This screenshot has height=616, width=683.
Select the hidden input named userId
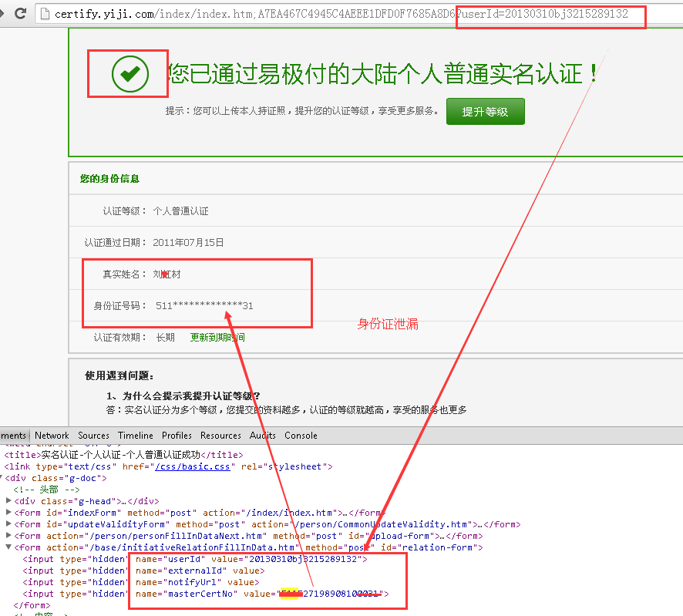pos(195,559)
